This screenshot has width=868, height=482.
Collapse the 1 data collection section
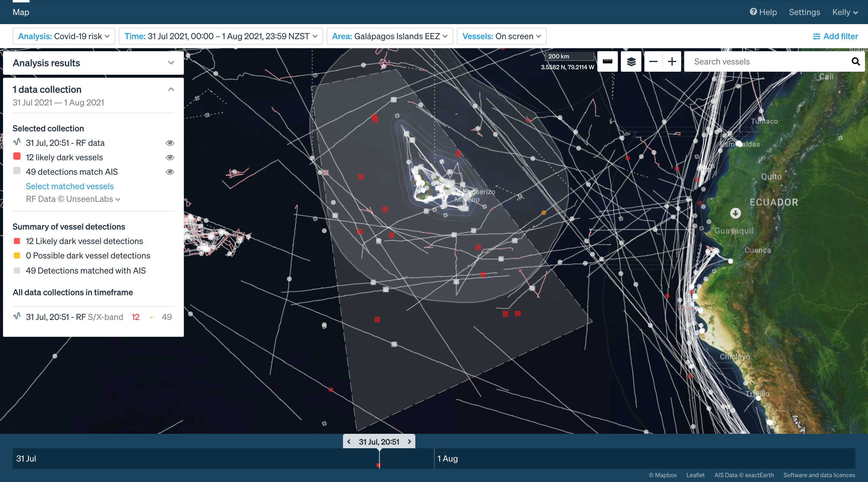pos(171,89)
